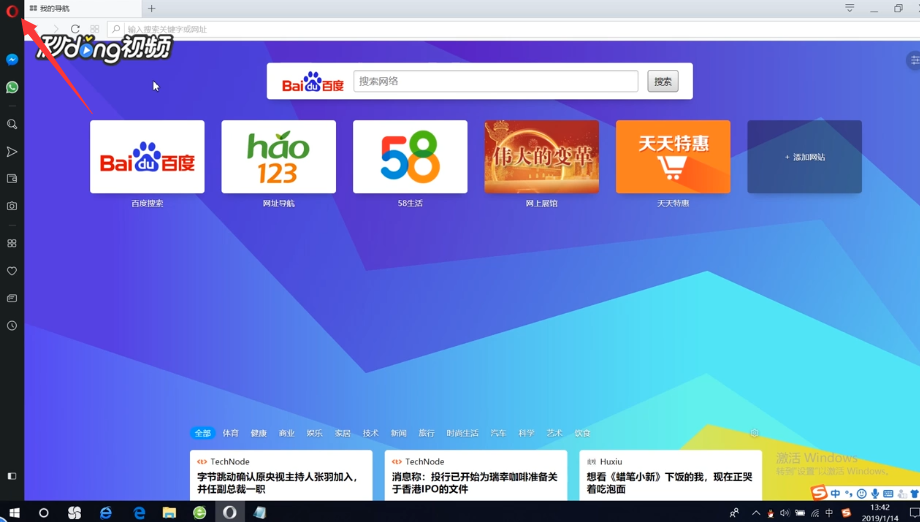Open volume control in system tray
The width and height of the screenshot is (920, 522).
click(x=785, y=513)
